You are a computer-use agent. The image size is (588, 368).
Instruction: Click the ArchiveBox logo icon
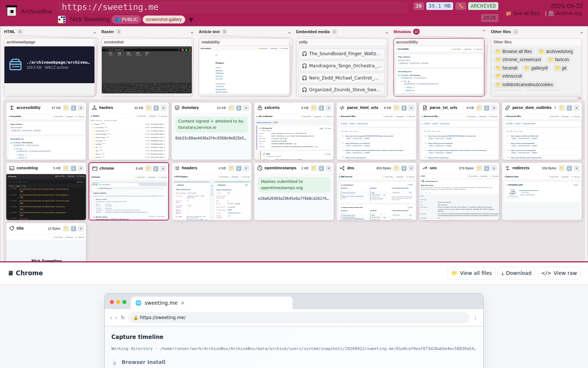point(12,11)
